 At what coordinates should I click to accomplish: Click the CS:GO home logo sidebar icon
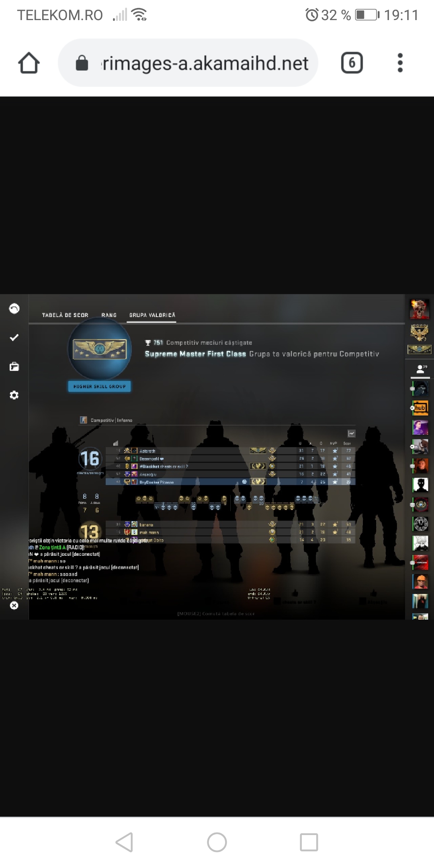click(14, 309)
